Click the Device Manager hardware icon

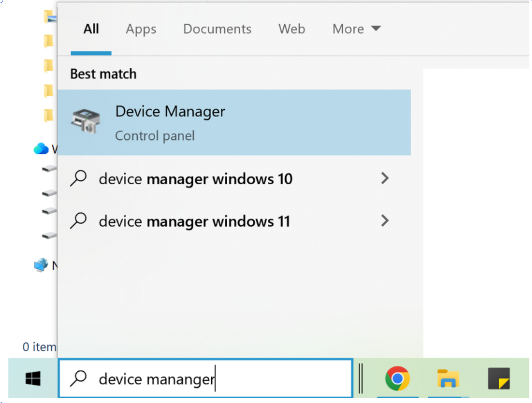click(85, 122)
